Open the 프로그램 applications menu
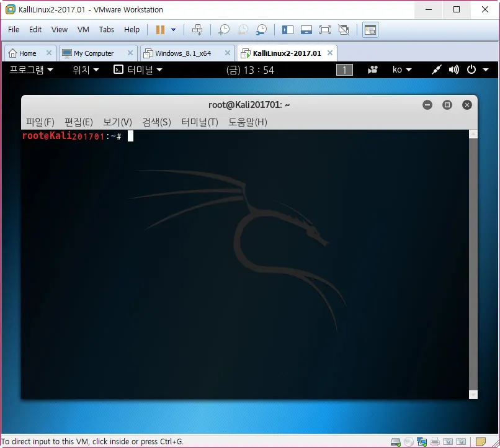The height and width of the screenshot is (448, 500). (31, 70)
